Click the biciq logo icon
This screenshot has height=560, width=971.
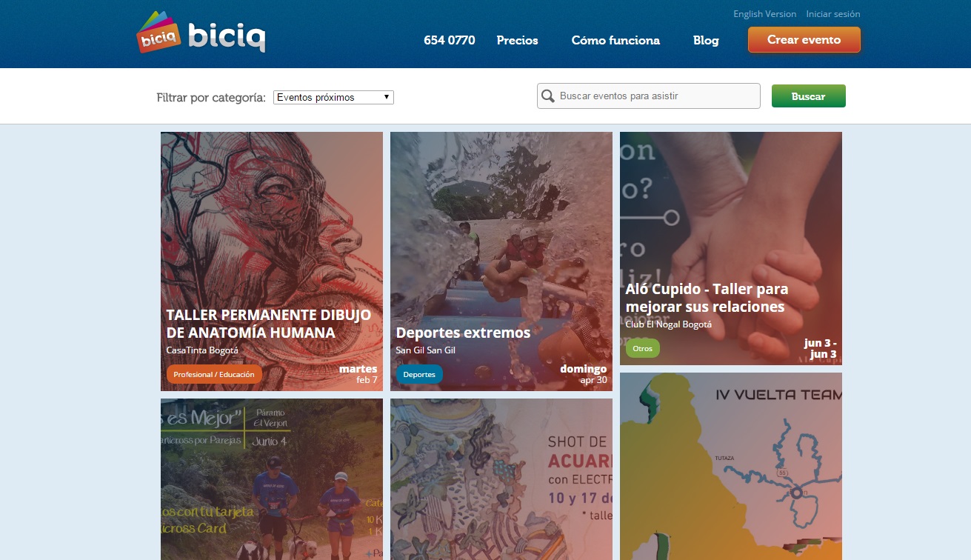point(159,33)
